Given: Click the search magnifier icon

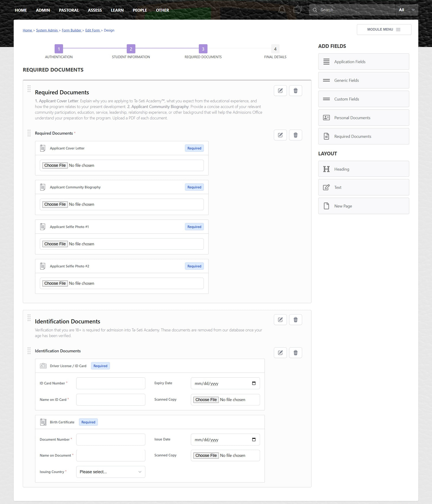Looking at the screenshot, I should coord(315,10).
